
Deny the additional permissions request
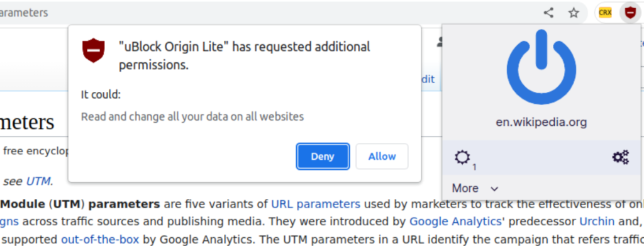(x=323, y=157)
